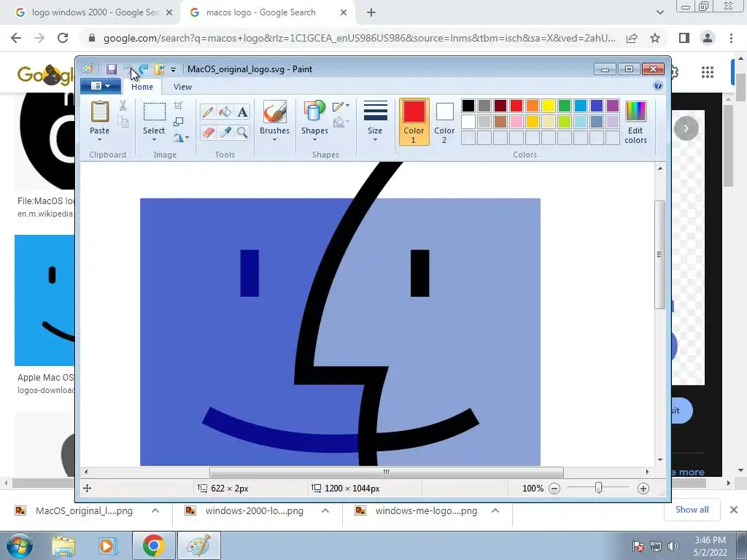
Task: Expand windows-2000-lo download item chevron
Action: 325,510
